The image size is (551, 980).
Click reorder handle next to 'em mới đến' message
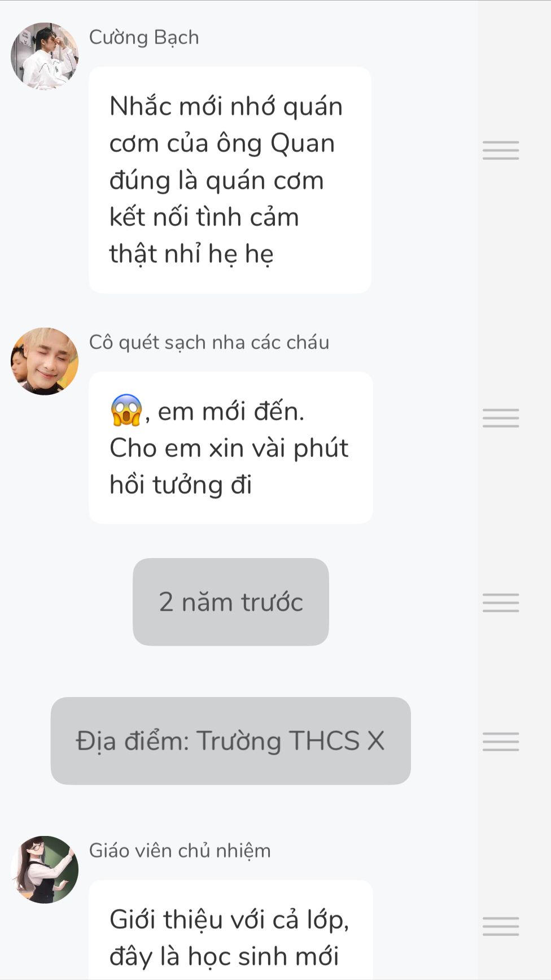[x=501, y=418]
